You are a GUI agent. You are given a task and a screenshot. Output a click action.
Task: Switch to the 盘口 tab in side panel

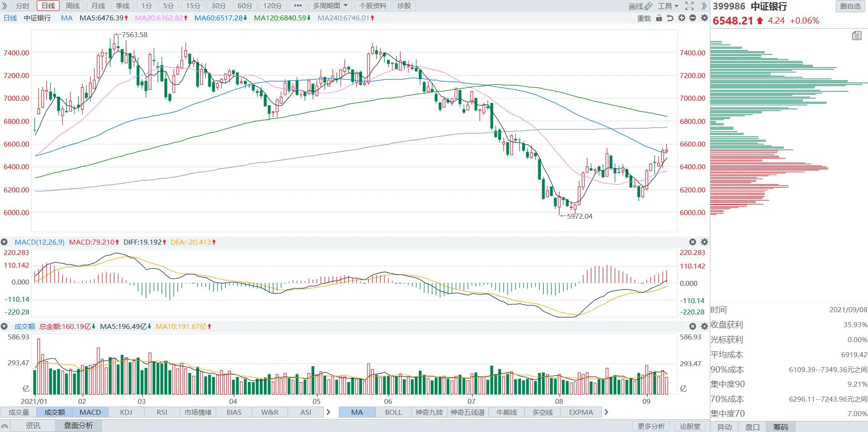[x=753, y=427]
